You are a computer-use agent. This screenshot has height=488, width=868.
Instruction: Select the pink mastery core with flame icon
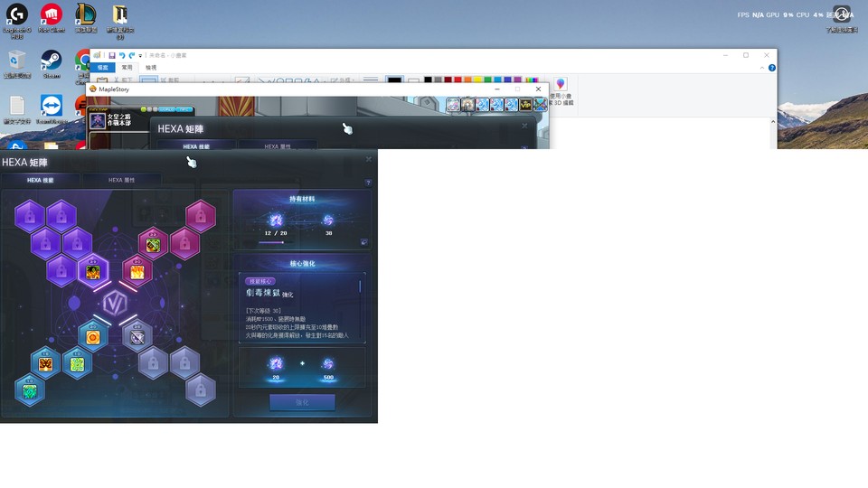[137, 271]
